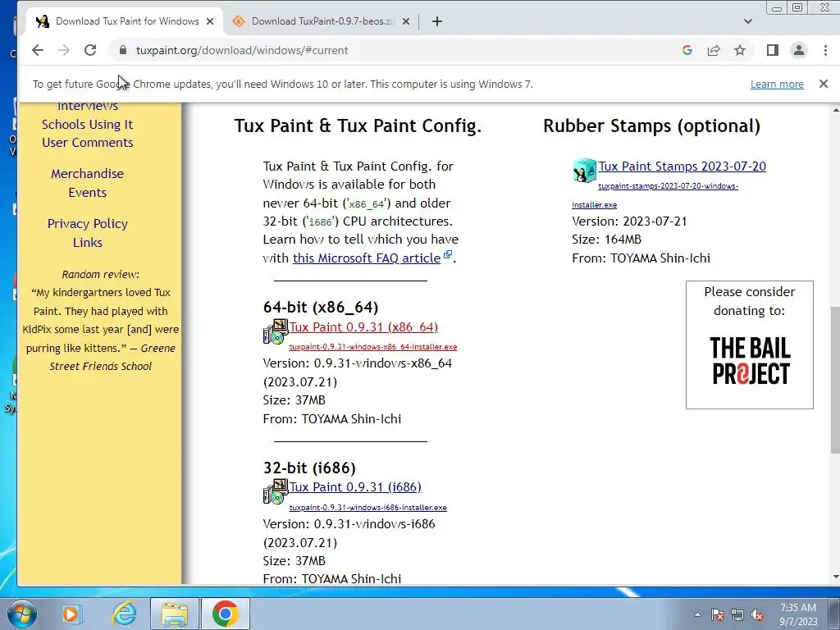Go to the Merchandise page
840x630 pixels.
[87, 174]
